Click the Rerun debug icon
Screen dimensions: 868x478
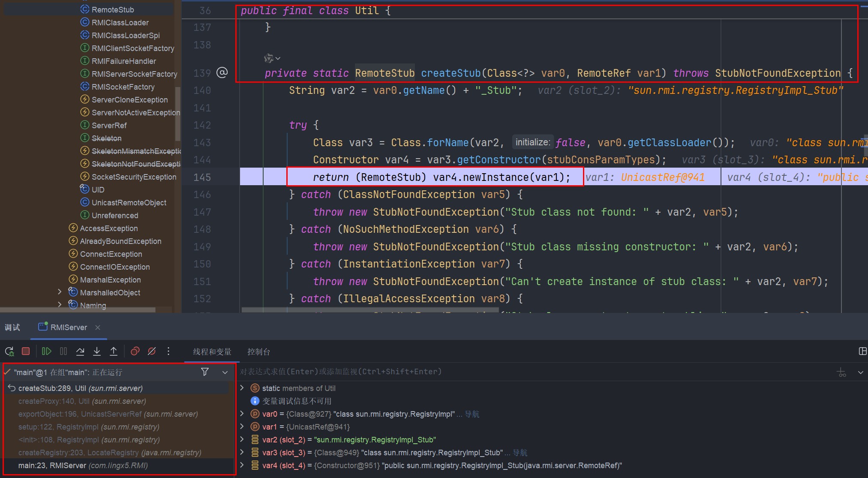click(x=9, y=352)
